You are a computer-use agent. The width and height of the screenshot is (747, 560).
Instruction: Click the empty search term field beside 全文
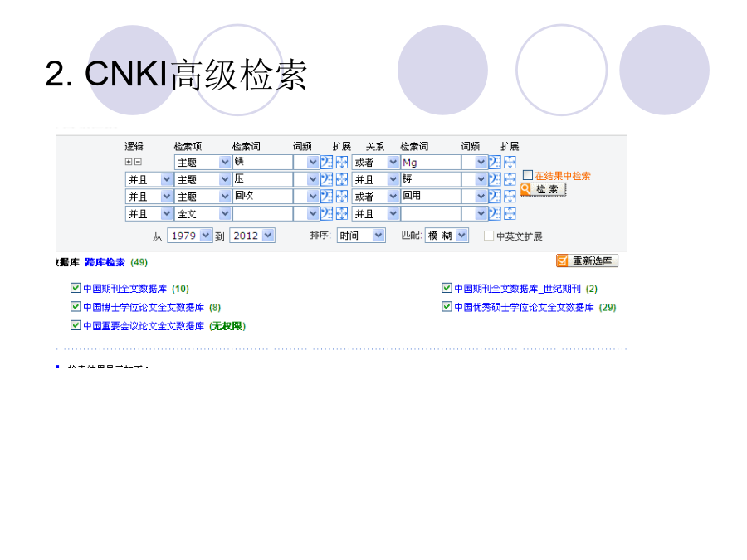[262, 214]
